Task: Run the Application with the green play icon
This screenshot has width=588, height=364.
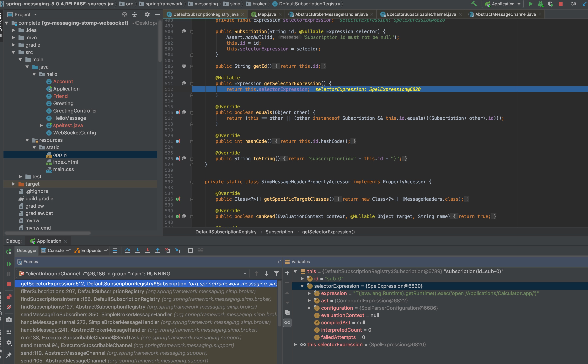Action: (531, 4)
